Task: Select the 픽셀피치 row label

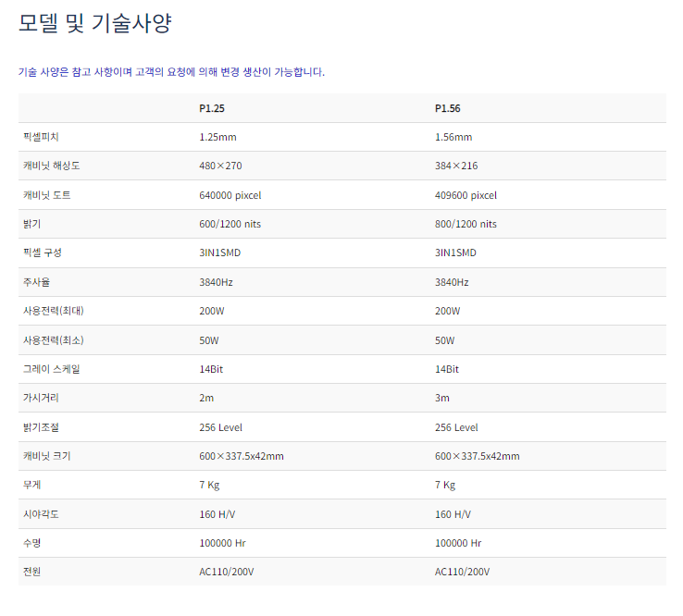Action: click(42, 137)
